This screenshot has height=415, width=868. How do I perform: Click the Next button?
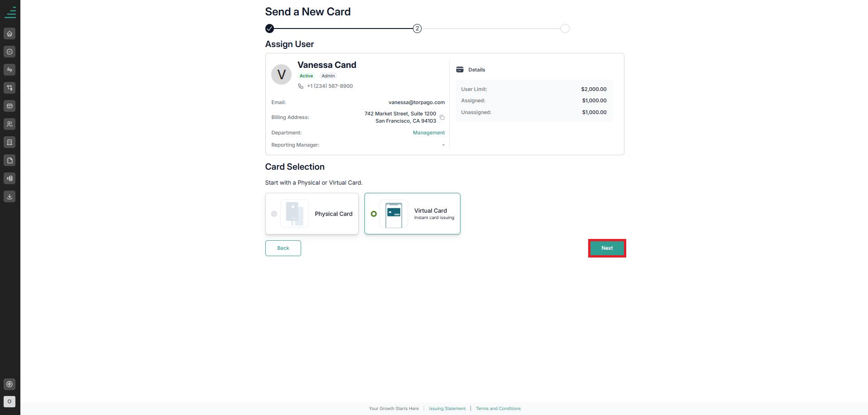pos(607,248)
